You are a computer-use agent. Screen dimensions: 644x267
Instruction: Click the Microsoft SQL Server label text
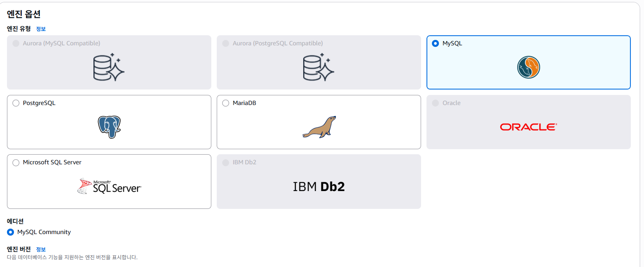tap(52, 162)
